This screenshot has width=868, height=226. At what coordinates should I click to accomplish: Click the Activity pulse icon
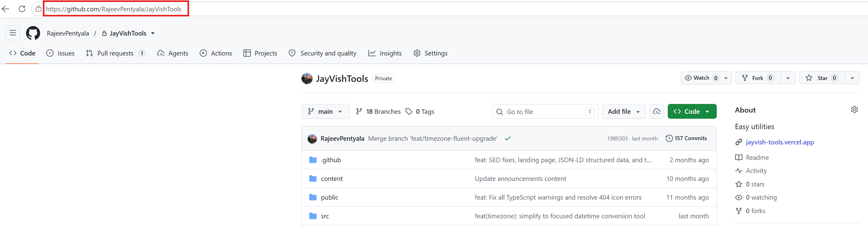[738, 171]
